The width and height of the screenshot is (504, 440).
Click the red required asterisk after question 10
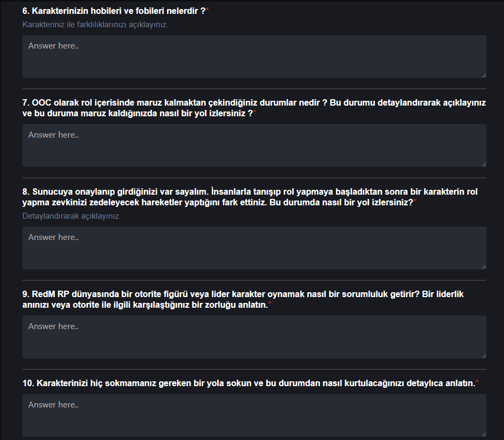(477, 381)
